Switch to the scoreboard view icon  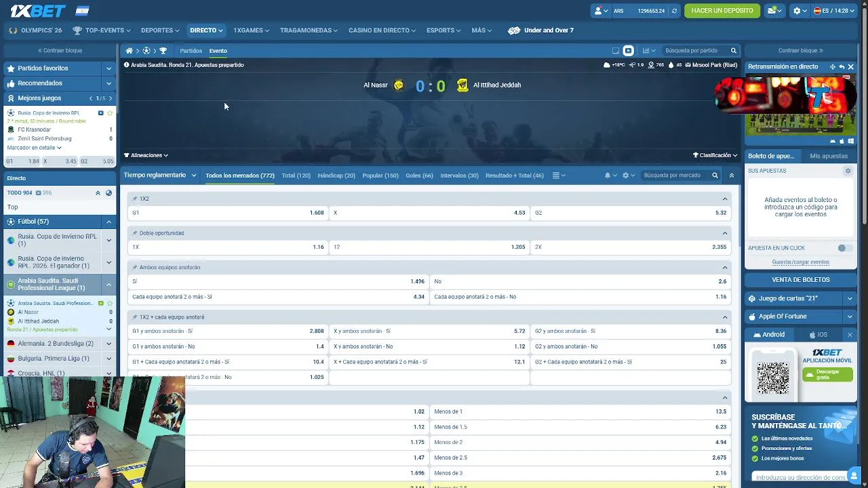[616, 51]
